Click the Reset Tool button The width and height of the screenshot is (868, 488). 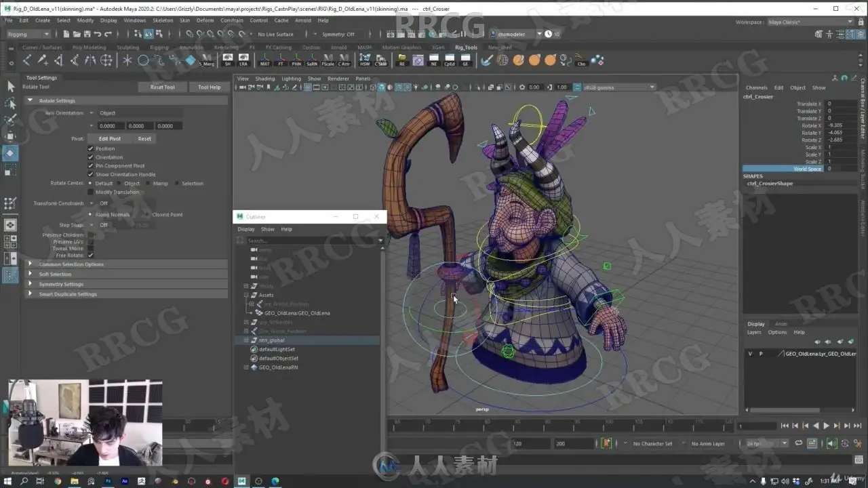(162, 87)
